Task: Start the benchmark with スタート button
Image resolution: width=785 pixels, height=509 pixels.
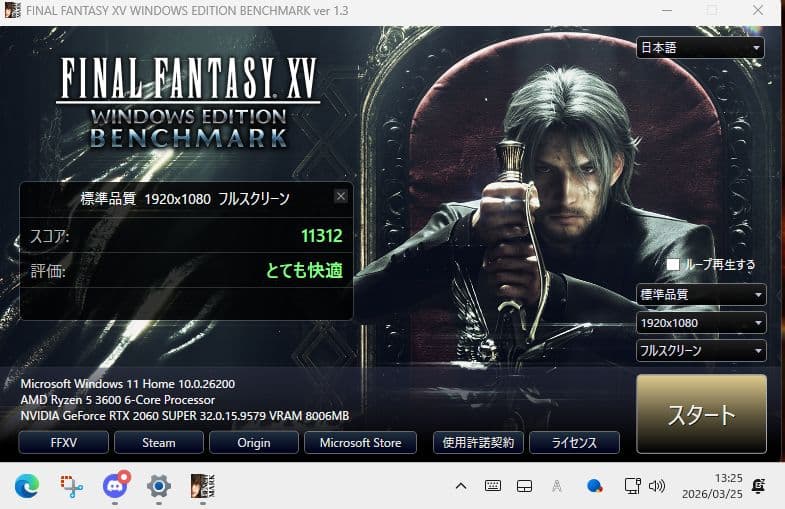Action: [701, 414]
